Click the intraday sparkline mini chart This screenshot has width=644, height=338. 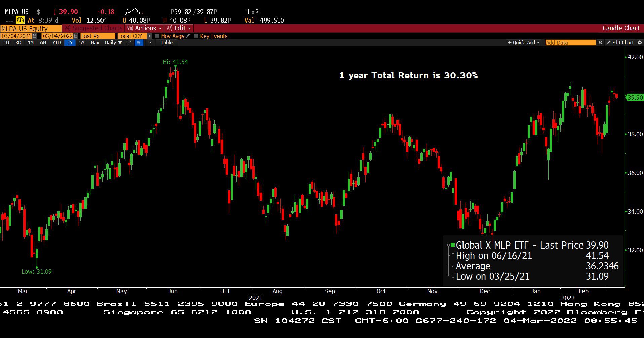coord(133,12)
